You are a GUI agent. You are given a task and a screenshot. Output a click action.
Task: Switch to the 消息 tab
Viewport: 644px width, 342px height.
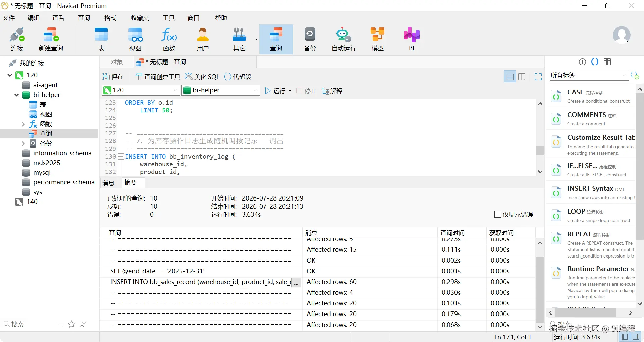pyautogui.click(x=108, y=183)
